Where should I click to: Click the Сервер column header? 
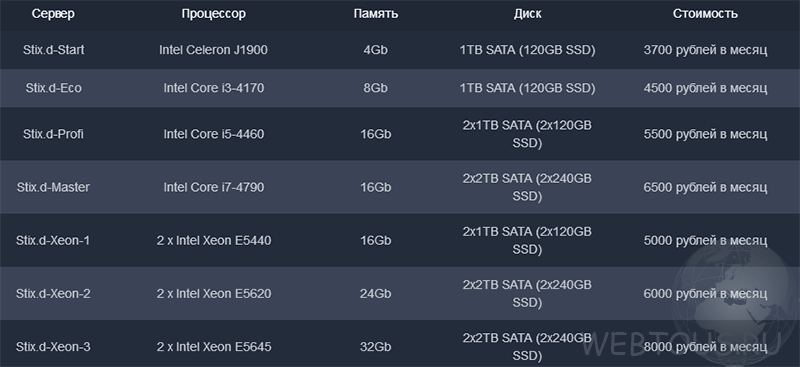point(53,14)
